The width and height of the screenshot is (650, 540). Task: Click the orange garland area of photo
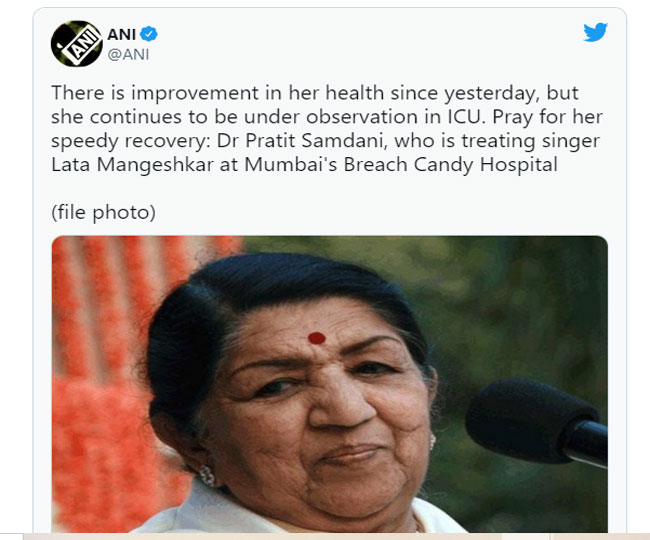[x=104, y=373]
